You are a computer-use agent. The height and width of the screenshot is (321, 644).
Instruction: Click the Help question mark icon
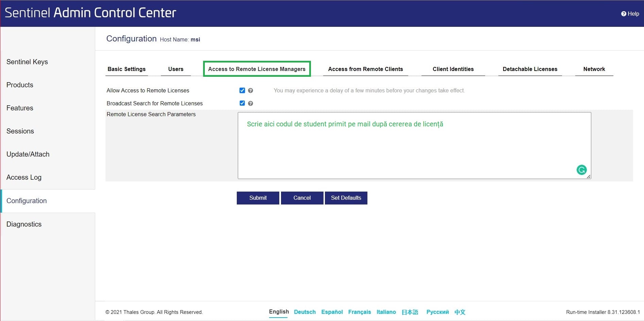pyautogui.click(x=624, y=14)
